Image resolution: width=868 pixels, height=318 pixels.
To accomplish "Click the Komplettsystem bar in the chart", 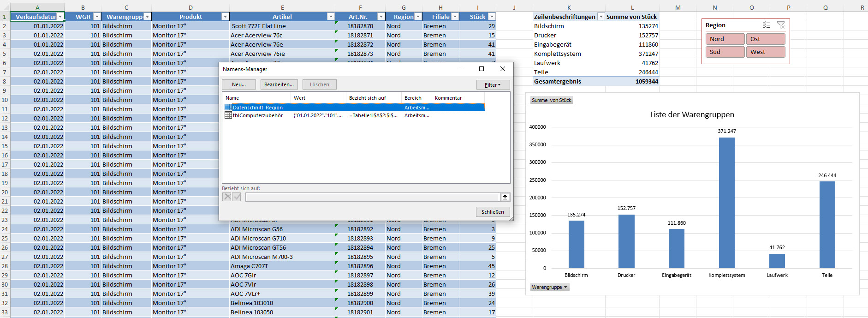I will 726,203.
